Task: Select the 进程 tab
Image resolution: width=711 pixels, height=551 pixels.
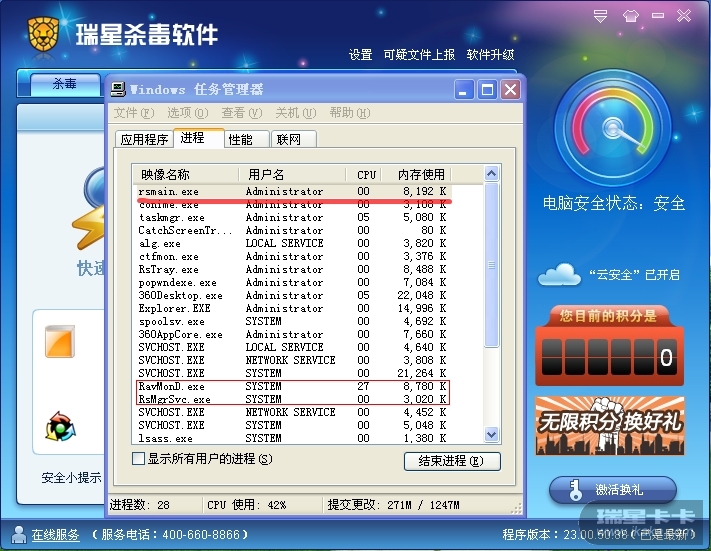Action: coord(199,137)
